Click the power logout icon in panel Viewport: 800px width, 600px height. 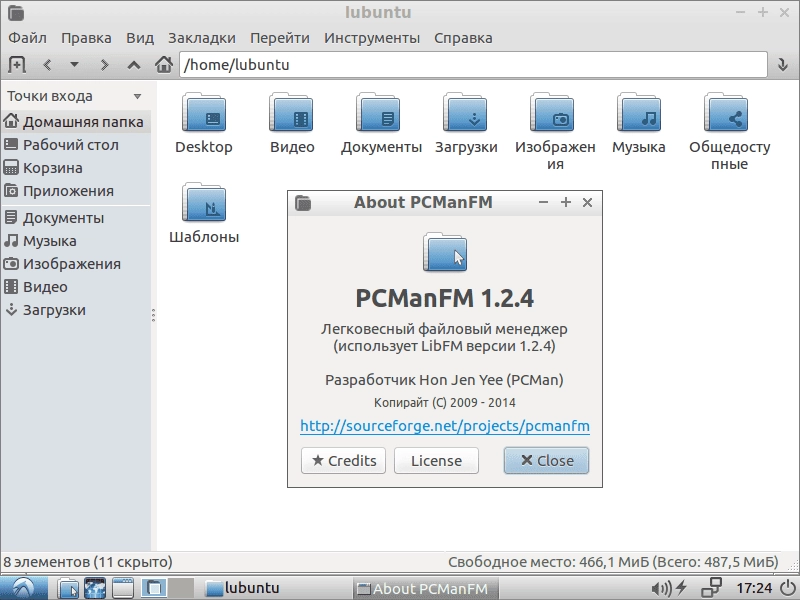[788, 588]
